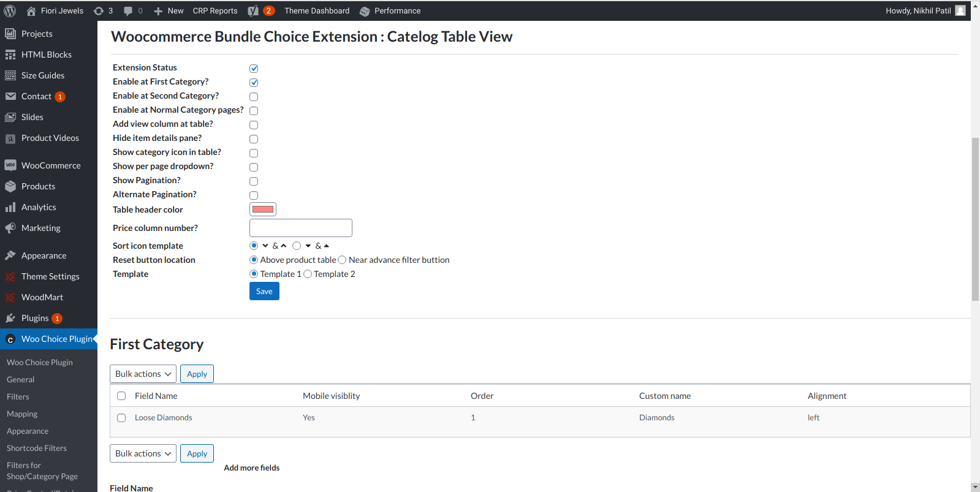The height and width of the screenshot is (492, 980).
Task: Click the Woo Choice Plugin icon
Action: 10,339
